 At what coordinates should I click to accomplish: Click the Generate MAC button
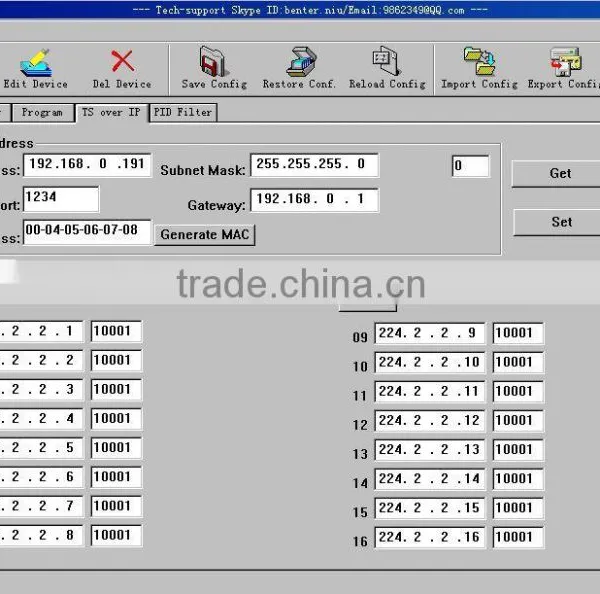[x=205, y=235]
